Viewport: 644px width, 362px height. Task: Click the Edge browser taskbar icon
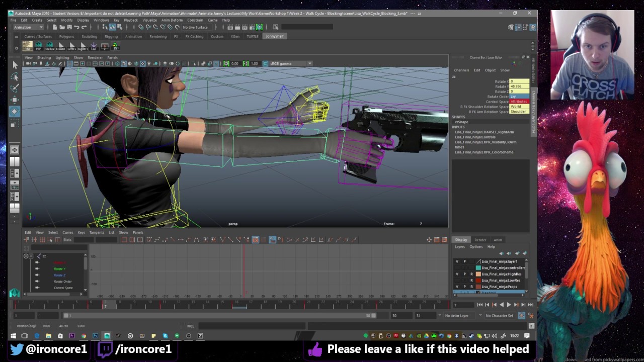(37, 336)
